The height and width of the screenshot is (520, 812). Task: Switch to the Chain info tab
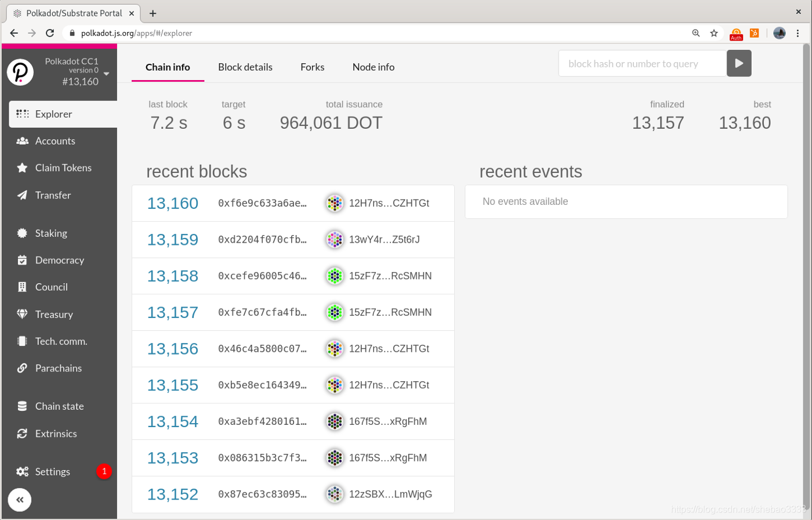point(168,67)
